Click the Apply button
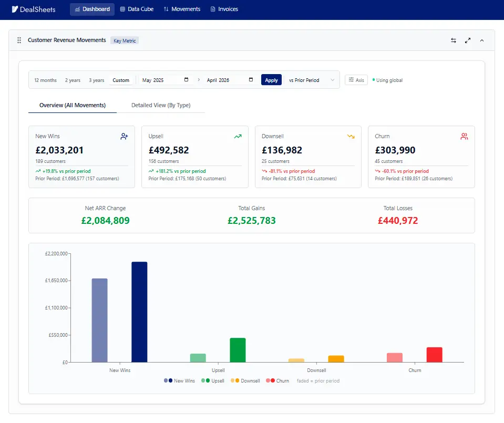504x423 pixels. (271, 80)
